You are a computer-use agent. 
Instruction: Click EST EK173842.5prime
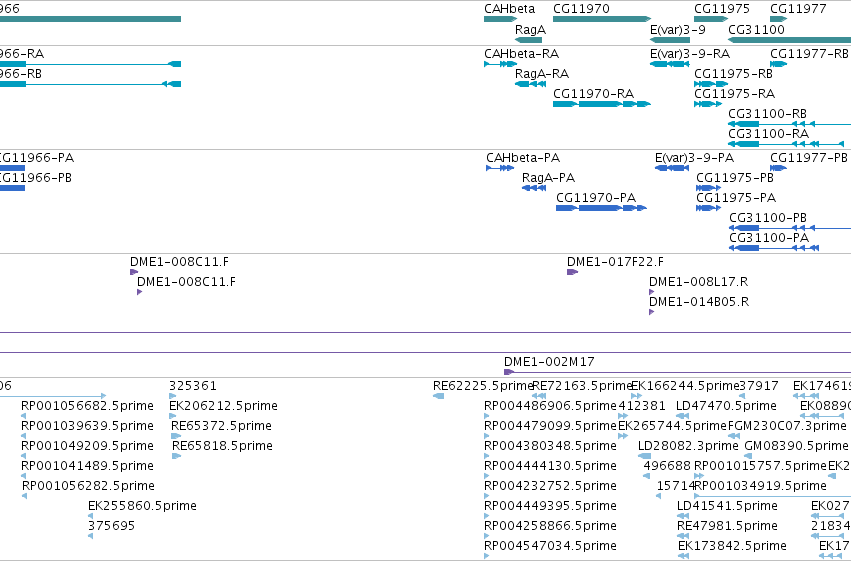(x=683, y=556)
